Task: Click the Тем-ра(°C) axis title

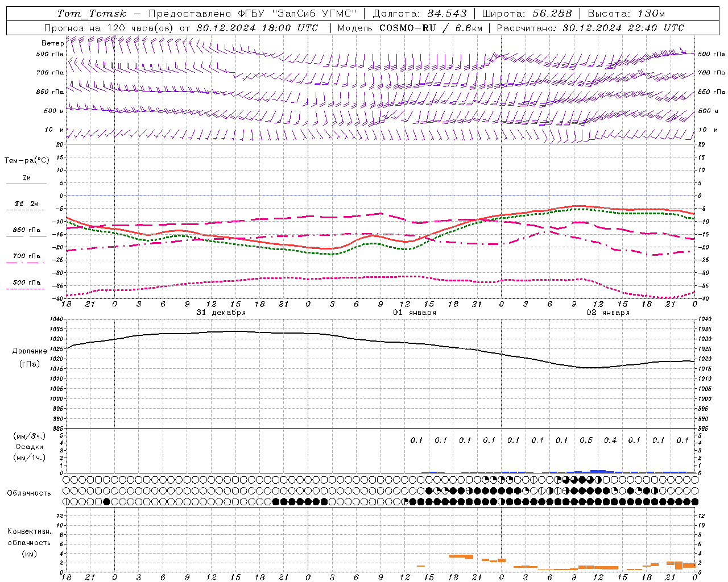Action: click(27, 160)
